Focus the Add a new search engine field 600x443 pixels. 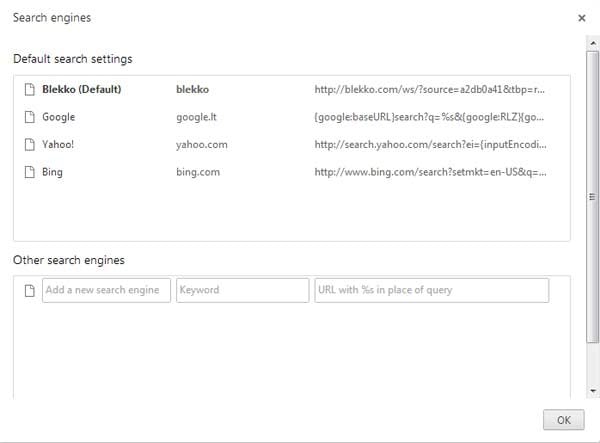(x=106, y=290)
